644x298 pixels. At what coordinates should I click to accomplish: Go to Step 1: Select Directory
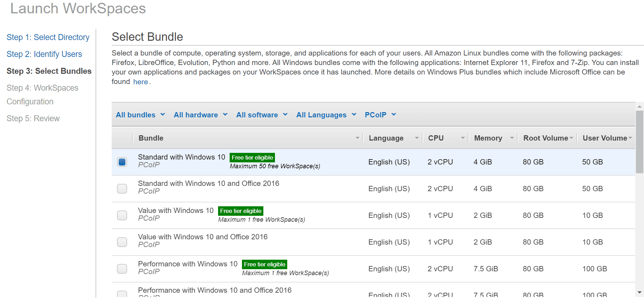pos(48,37)
